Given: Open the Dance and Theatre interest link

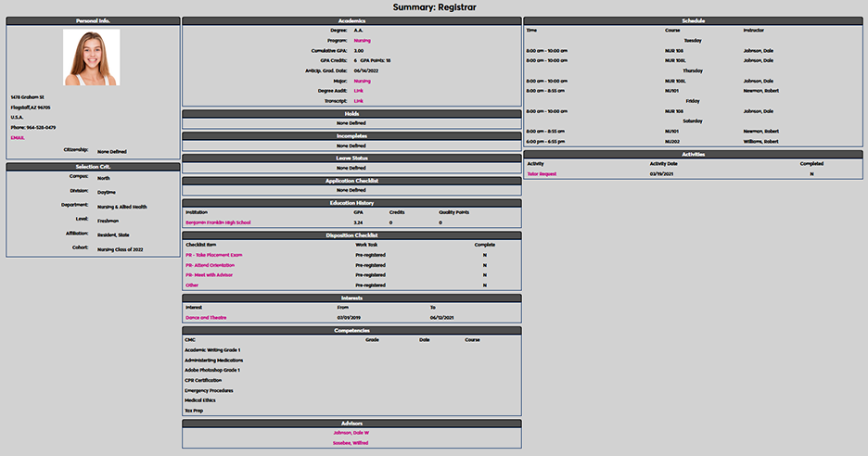Looking at the screenshot, I should click(x=206, y=318).
